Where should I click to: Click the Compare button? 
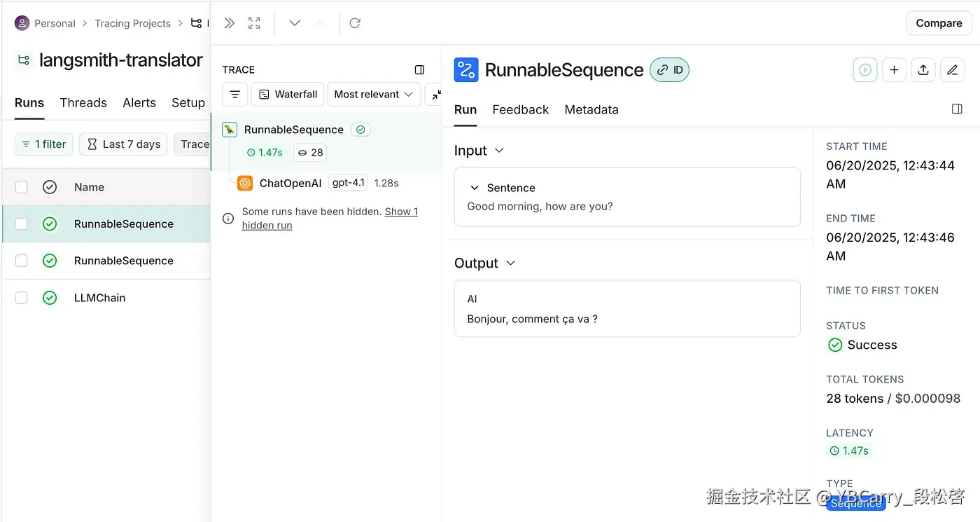pyautogui.click(x=939, y=23)
